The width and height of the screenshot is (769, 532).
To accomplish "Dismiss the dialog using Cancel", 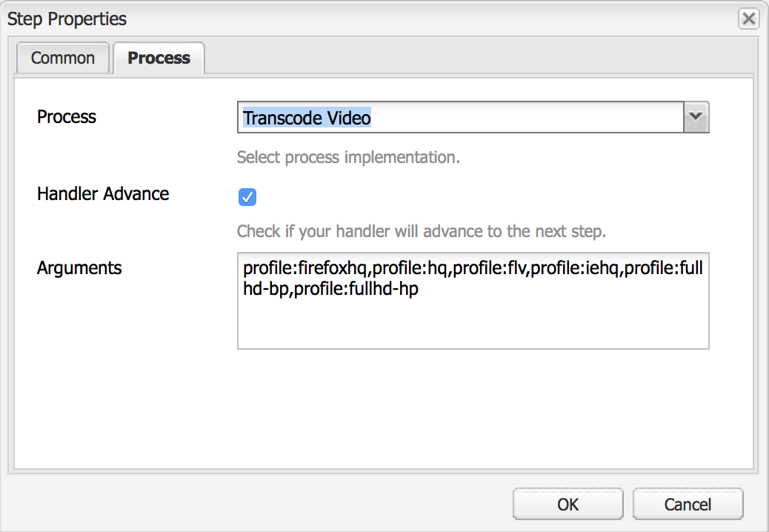I will click(688, 504).
